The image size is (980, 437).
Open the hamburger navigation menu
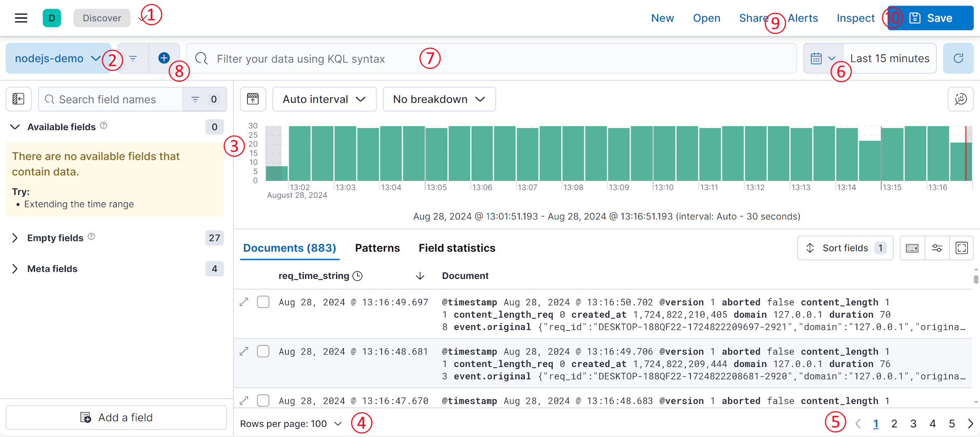coord(21,18)
